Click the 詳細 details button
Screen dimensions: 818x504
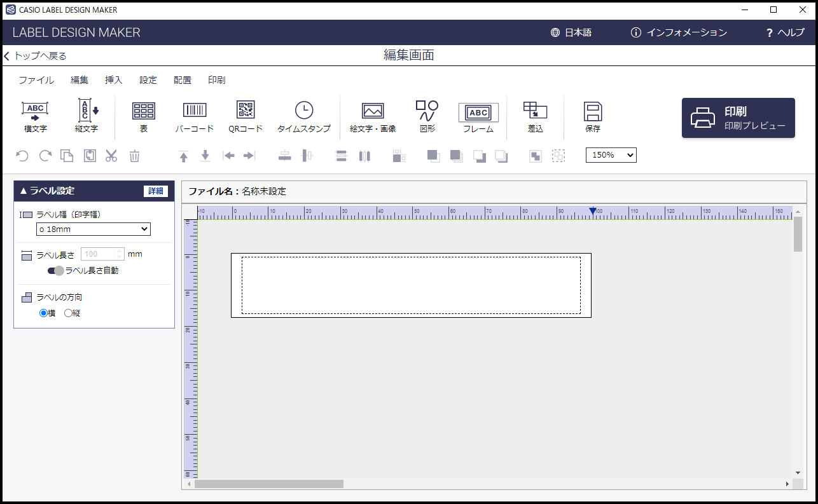[156, 191]
